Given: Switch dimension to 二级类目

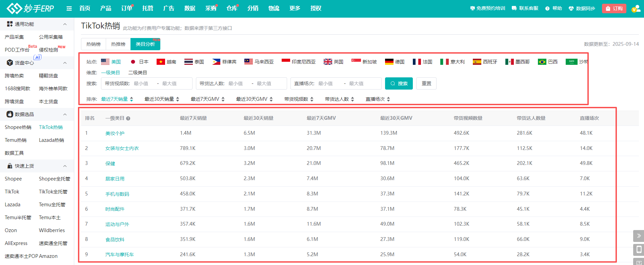Looking at the screenshot, I should click(x=138, y=73).
